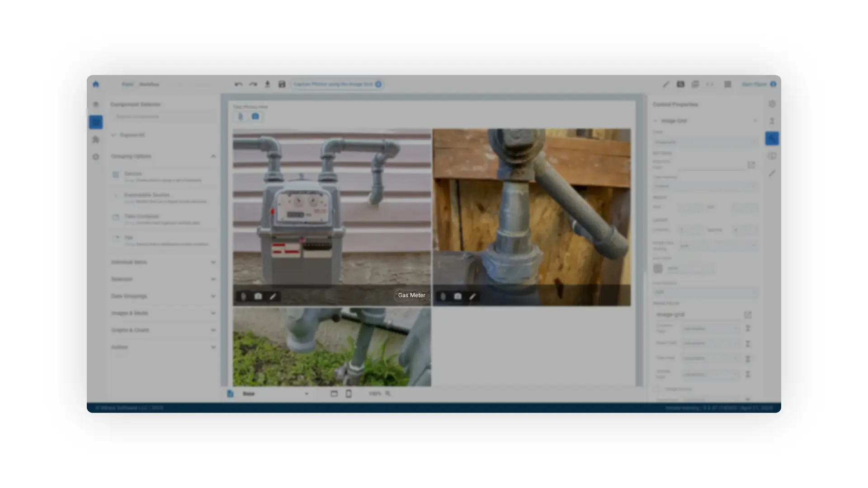This screenshot has width=868, height=488.
Task: Click the Home icon in the top navigation
Action: 96,84
